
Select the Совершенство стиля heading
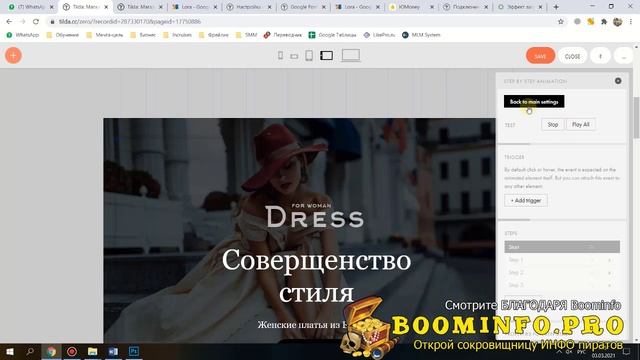click(x=316, y=276)
